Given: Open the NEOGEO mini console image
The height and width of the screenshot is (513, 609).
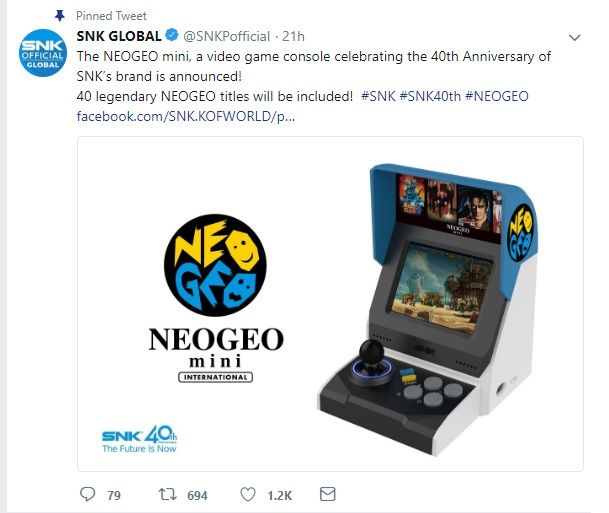Looking at the screenshot, I should click(x=330, y=304).
